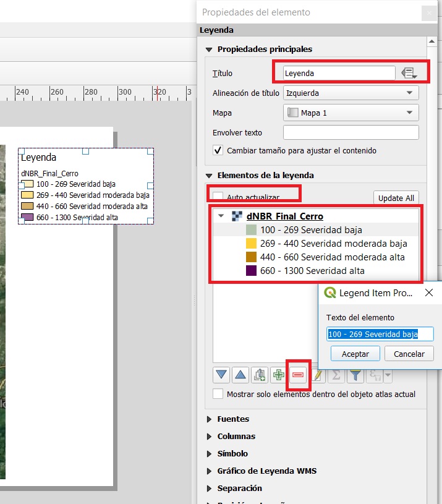442x504 pixels.
Task: Select the 269 - 440 Severidad moderada baja item
Action: (333, 244)
